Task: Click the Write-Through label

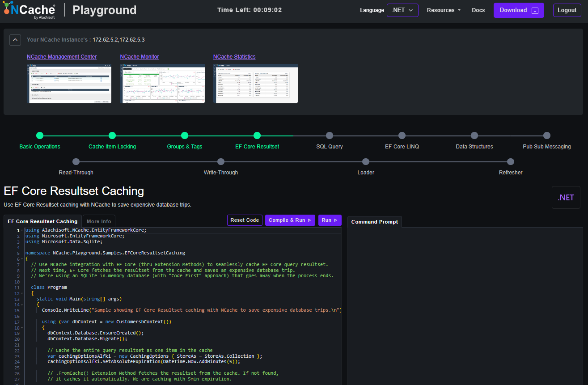Action: pyautogui.click(x=221, y=173)
